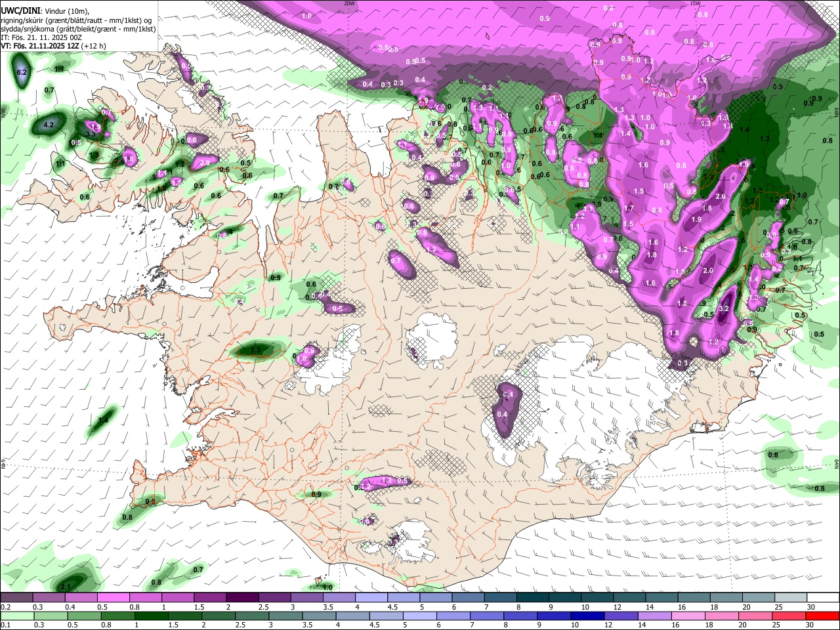Click the '20W' longitude label
Screen dimensions: 840x630
(x=349, y=3)
